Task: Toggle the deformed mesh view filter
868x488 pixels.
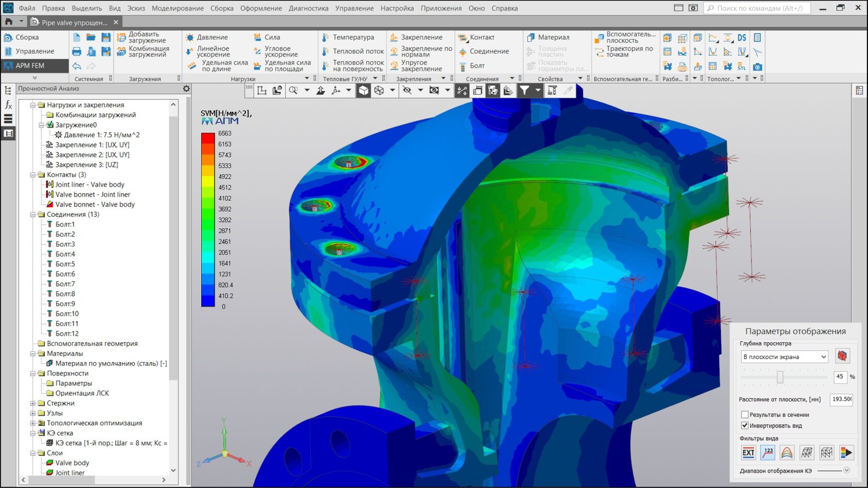Action: coord(807,453)
